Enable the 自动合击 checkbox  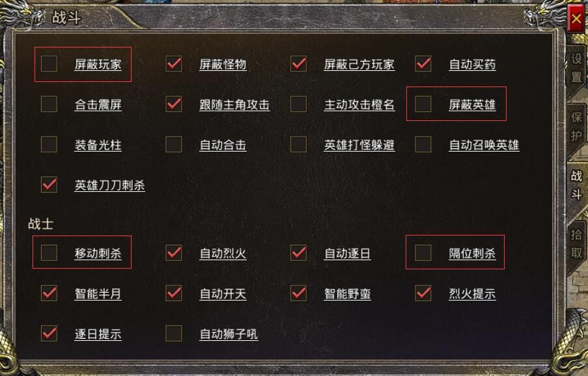click(174, 144)
